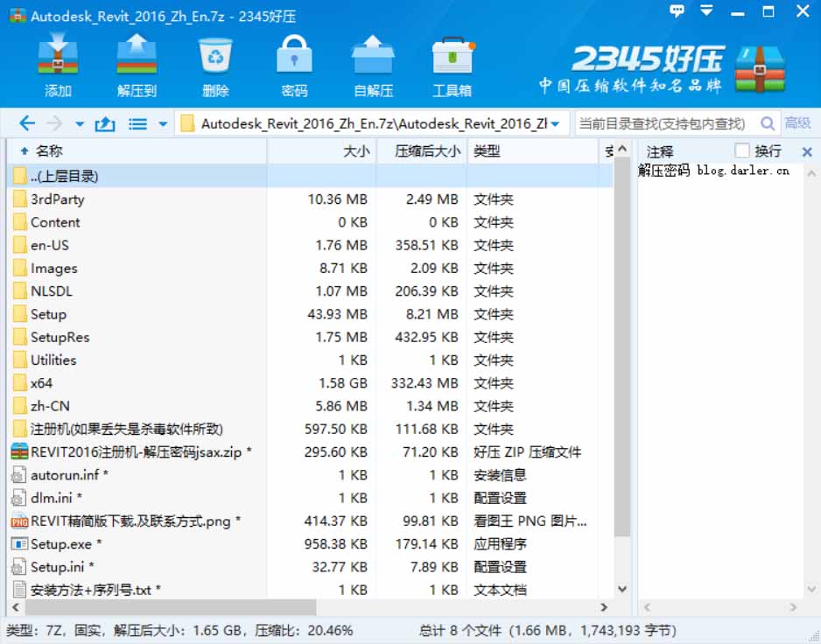
Task: Click the 解压到 (Extract to) icon
Action: [137, 58]
